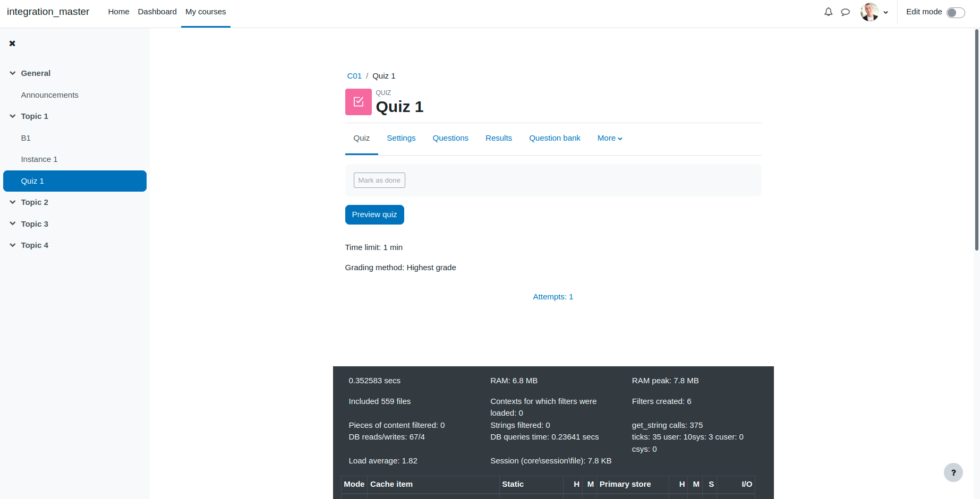Image resolution: width=980 pixels, height=499 pixels.
Task: Open the More dropdown menu
Action: click(x=610, y=138)
